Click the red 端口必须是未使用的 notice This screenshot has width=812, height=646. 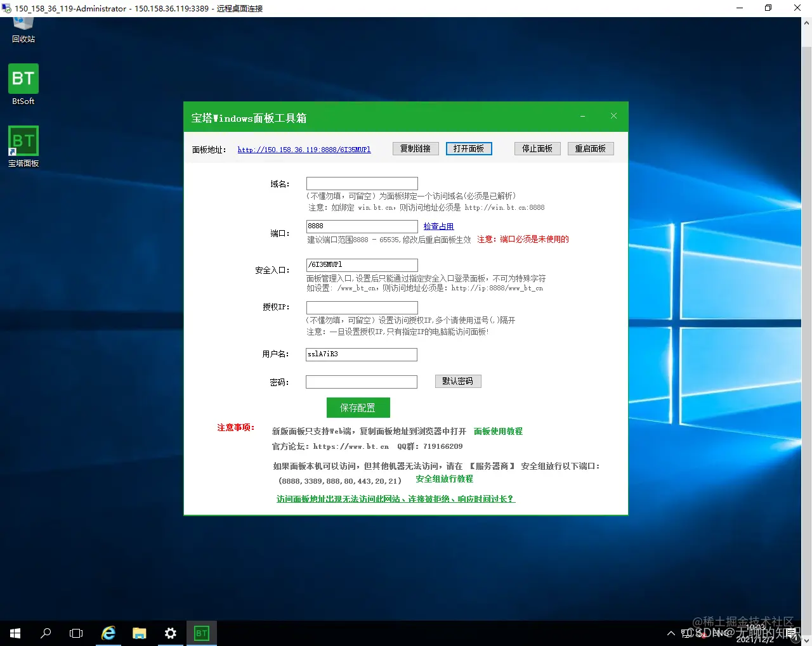[523, 240]
